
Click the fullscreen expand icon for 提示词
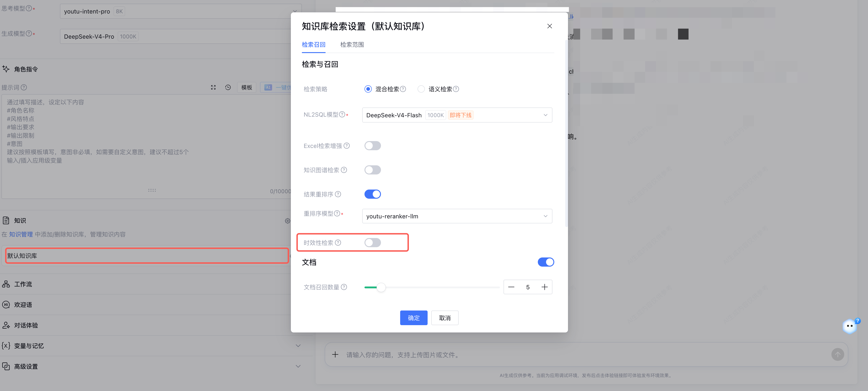pos(213,87)
